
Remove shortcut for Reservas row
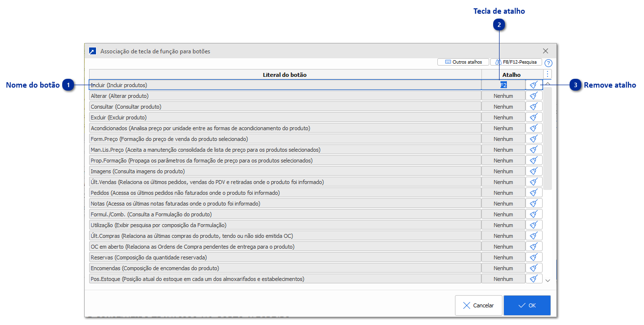click(x=534, y=257)
